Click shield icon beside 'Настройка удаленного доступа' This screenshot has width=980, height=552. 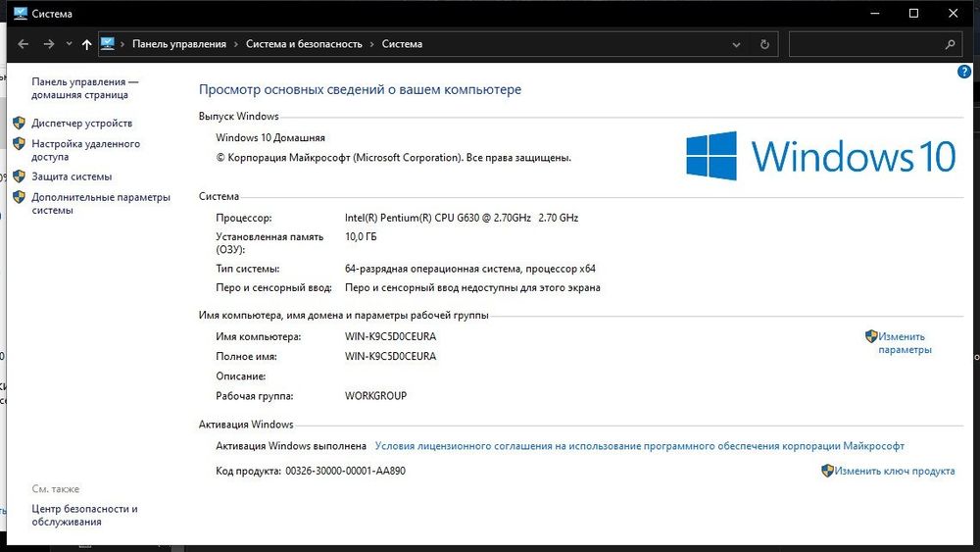tap(20, 144)
